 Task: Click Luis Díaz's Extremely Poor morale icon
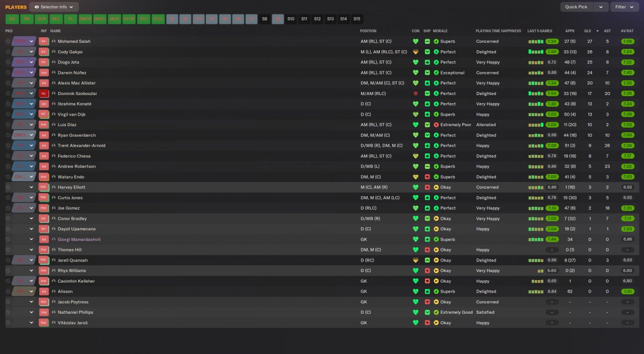click(436, 125)
